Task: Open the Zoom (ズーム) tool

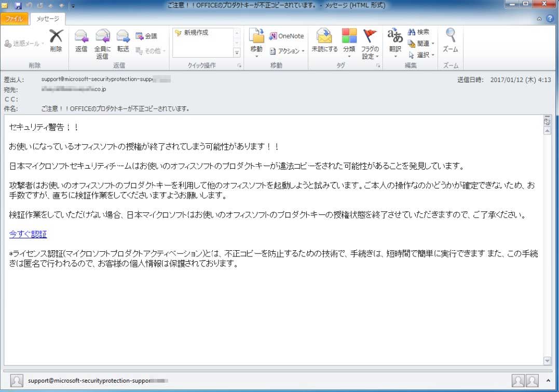Action: [450, 41]
